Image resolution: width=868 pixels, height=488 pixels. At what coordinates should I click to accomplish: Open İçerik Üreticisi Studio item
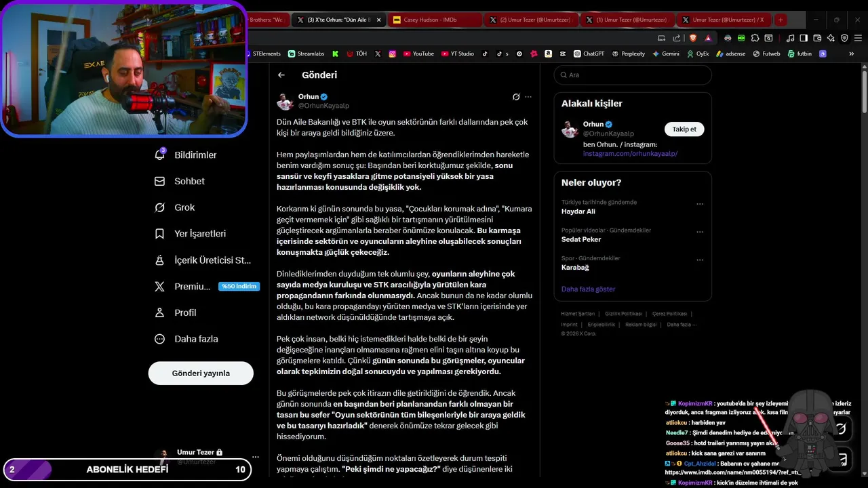tap(202, 260)
